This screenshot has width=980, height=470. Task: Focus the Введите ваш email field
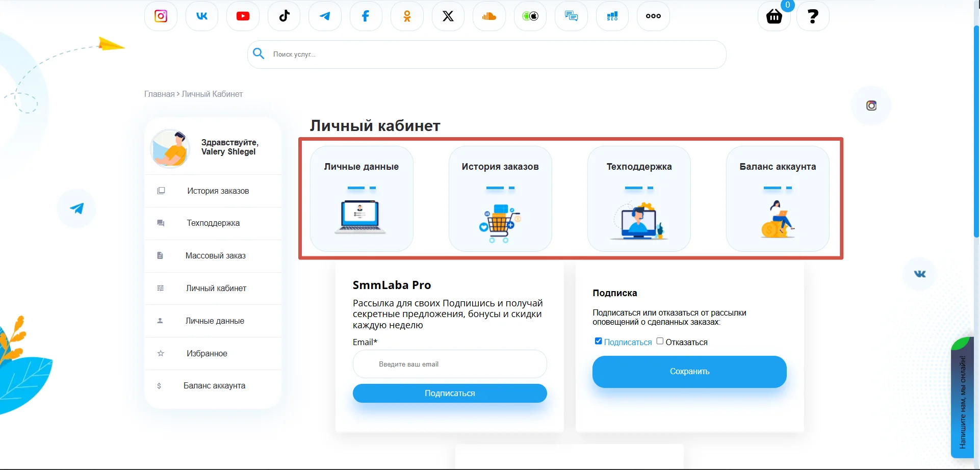pyautogui.click(x=450, y=364)
